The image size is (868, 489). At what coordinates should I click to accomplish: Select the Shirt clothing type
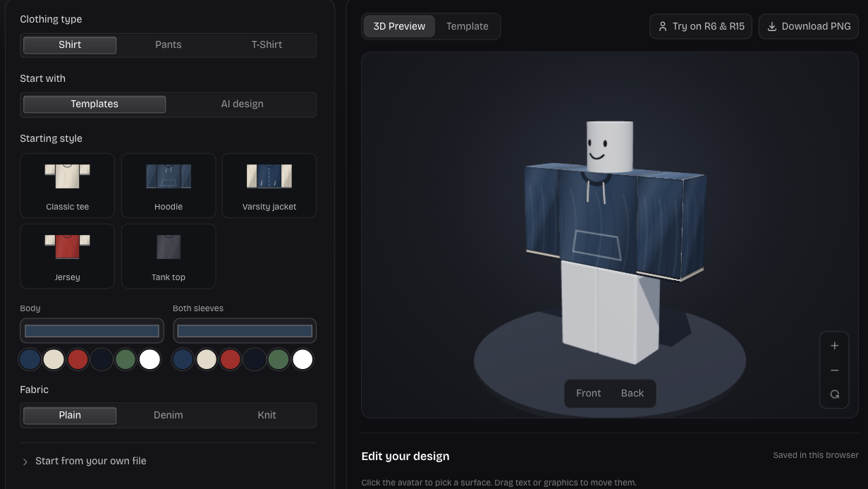(70, 44)
